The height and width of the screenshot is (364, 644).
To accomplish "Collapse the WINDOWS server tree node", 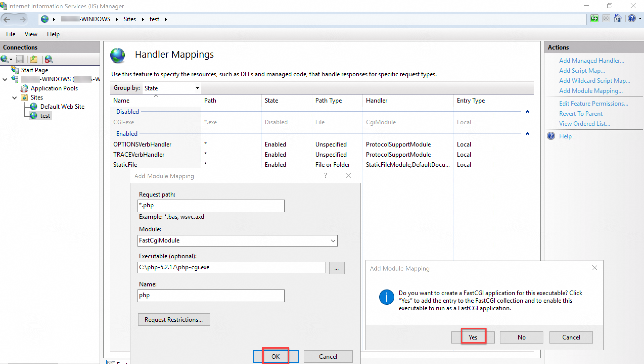I will click(x=5, y=79).
